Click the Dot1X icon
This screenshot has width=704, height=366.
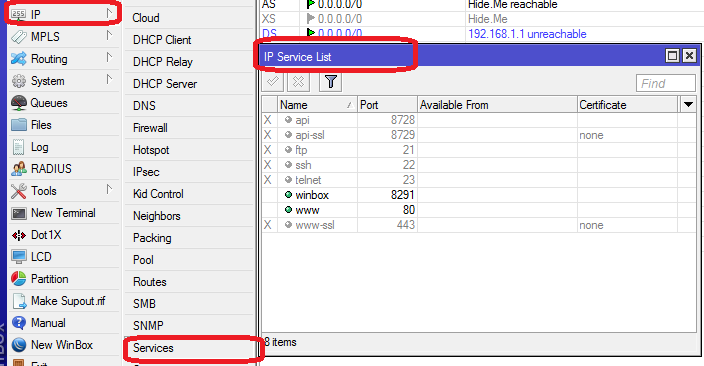(x=19, y=235)
